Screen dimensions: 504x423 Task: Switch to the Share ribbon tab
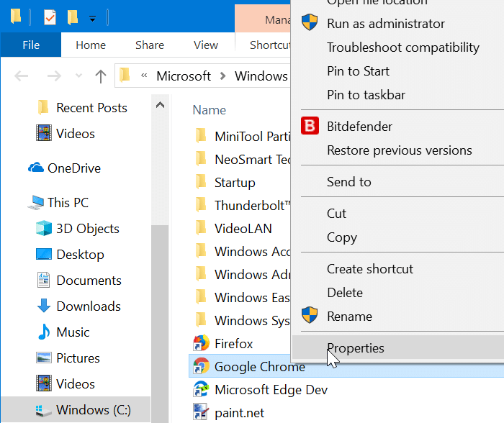[x=150, y=45]
